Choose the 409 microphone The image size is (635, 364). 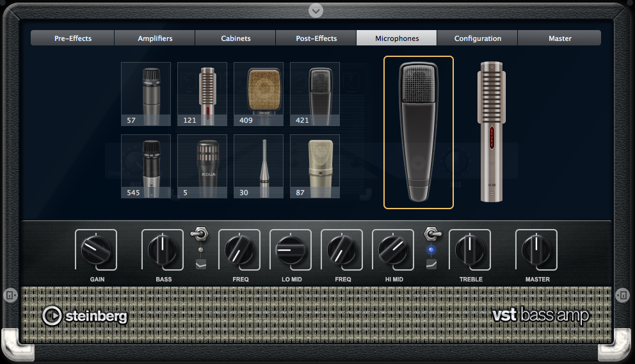pyautogui.click(x=259, y=94)
